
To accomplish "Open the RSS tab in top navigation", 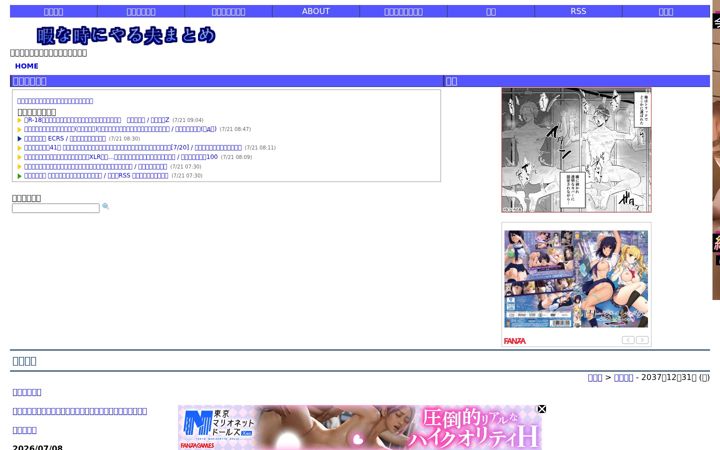I will pyautogui.click(x=578, y=11).
